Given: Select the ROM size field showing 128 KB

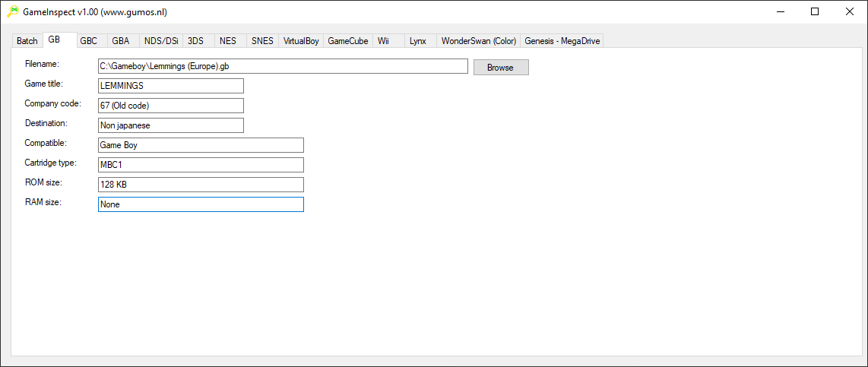Looking at the screenshot, I should pos(201,185).
